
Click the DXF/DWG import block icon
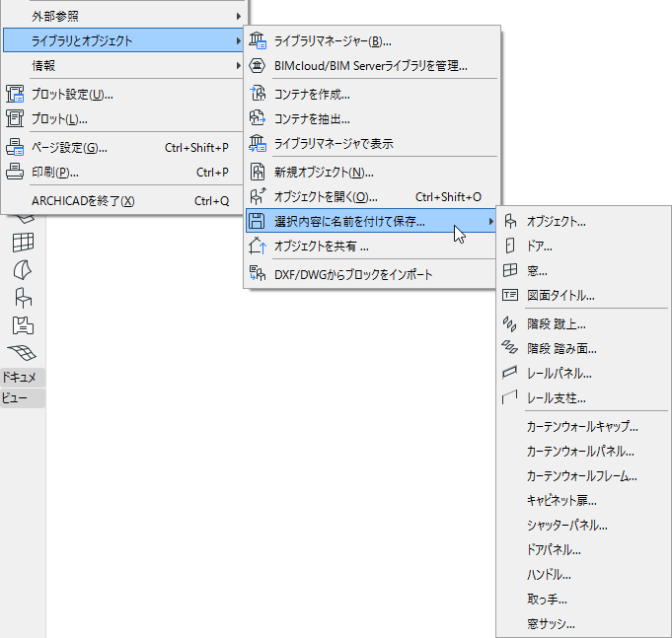point(258,273)
